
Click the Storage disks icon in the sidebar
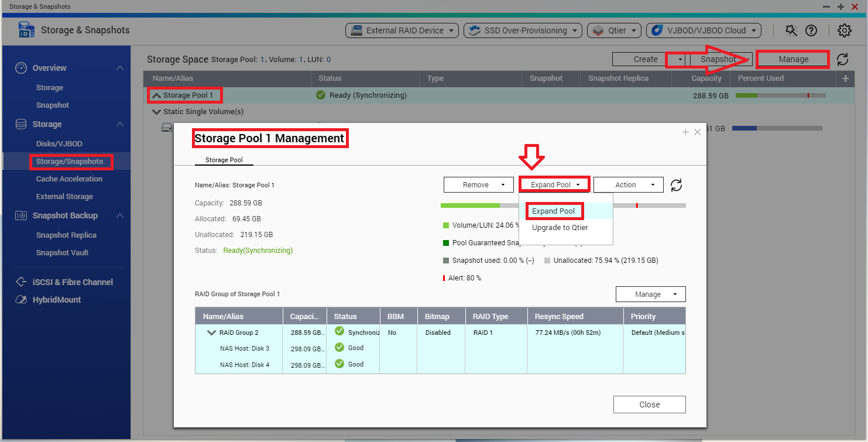pyautogui.click(x=21, y=124)
